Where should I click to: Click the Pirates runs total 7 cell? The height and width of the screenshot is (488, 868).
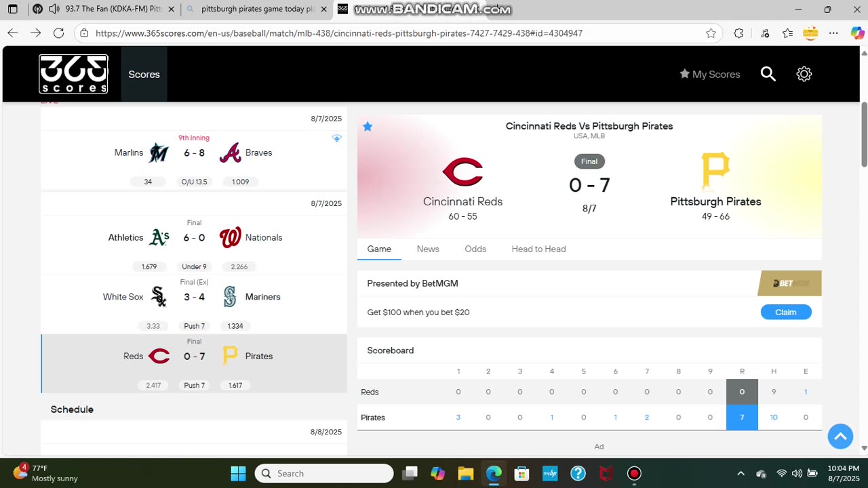[x=742, y=418]
